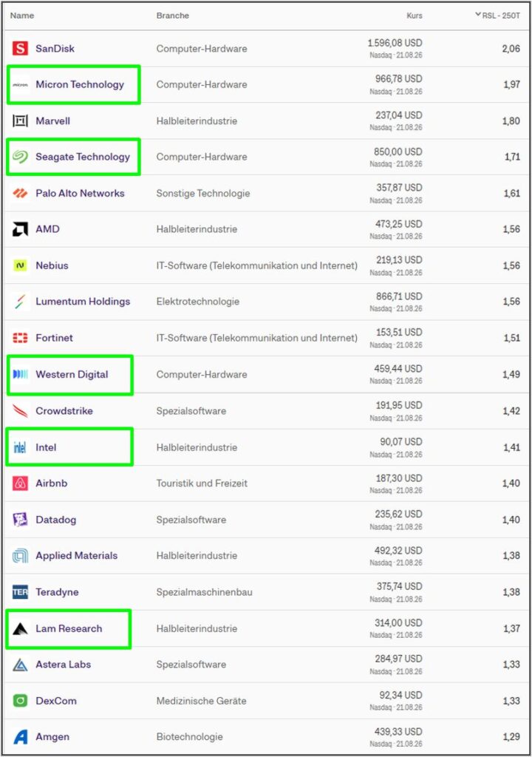
Task: Click the Fortinet red grid logo
Action: [20, 338]
